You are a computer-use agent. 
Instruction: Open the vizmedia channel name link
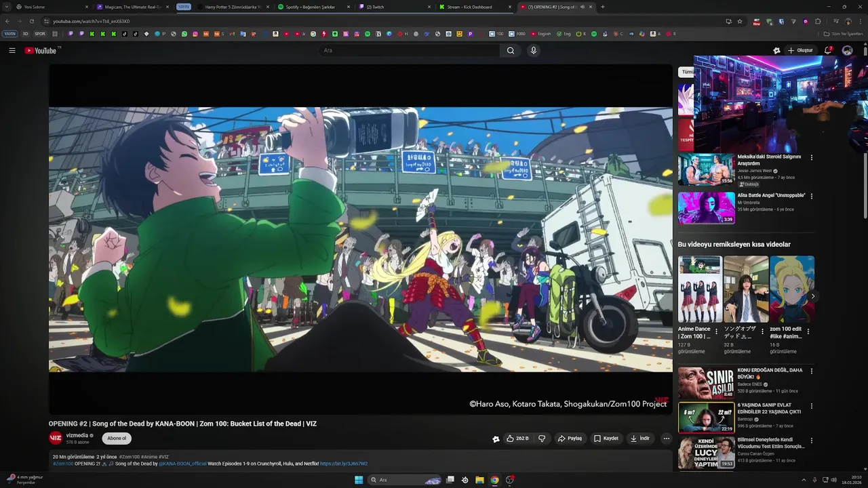click(77, 436)
